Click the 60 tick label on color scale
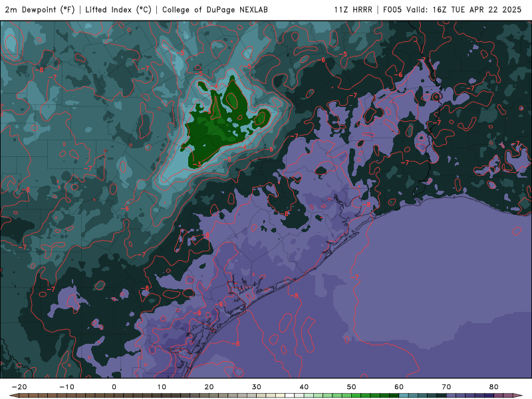This screenshot has height=399, width=532. coord(399,387)
